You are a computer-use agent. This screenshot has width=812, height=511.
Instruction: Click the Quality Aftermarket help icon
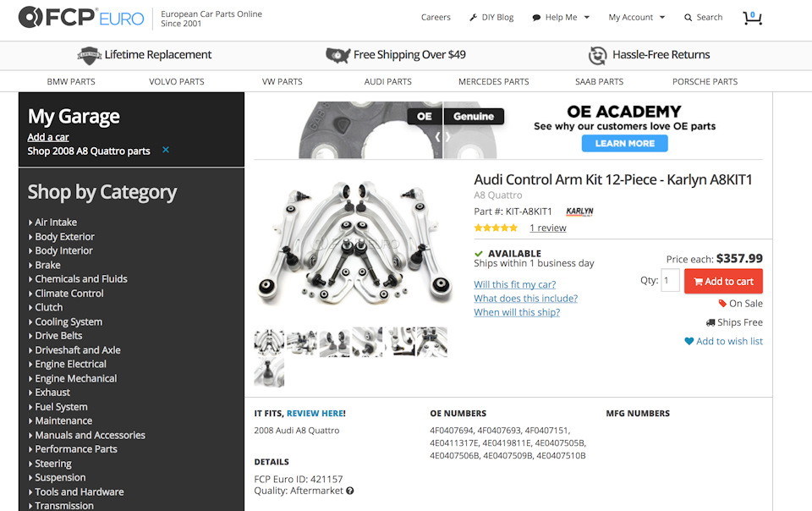coord(350,491)
